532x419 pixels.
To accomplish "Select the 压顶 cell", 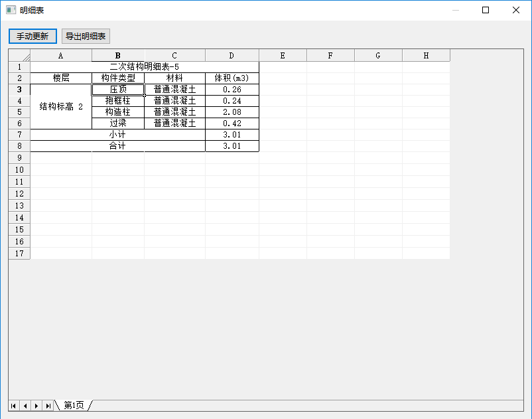I will pos(118,89).
